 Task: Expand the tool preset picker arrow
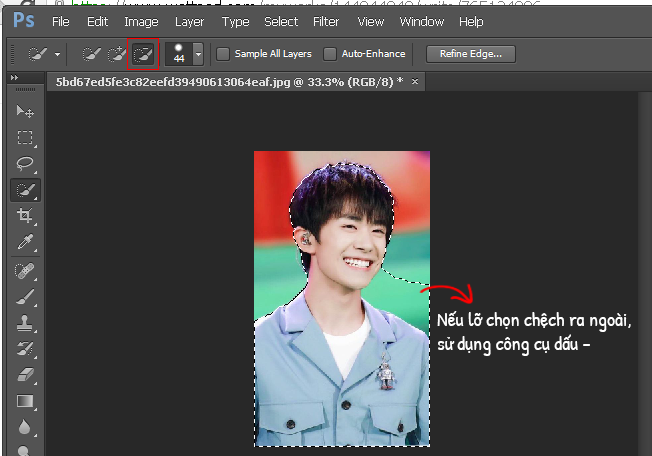click(x=57, y=54)
